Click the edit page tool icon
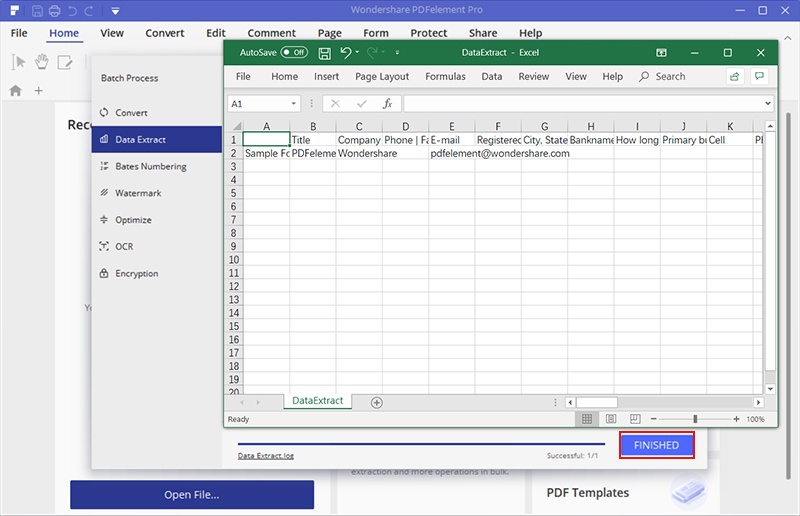 pyautogui.click(x=65, y=62)
